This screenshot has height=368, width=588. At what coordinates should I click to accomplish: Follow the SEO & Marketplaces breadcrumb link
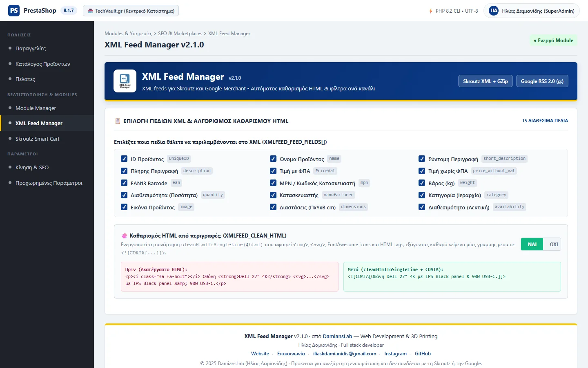(x=180, y=34)
